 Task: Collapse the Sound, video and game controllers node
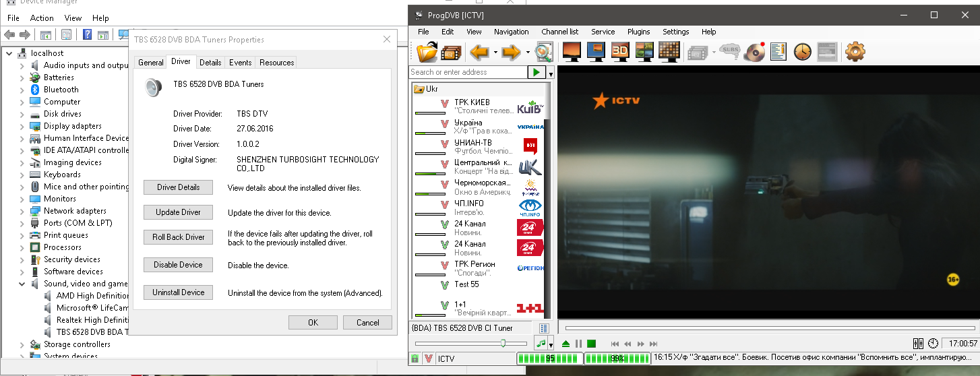[x=22, y=284]
